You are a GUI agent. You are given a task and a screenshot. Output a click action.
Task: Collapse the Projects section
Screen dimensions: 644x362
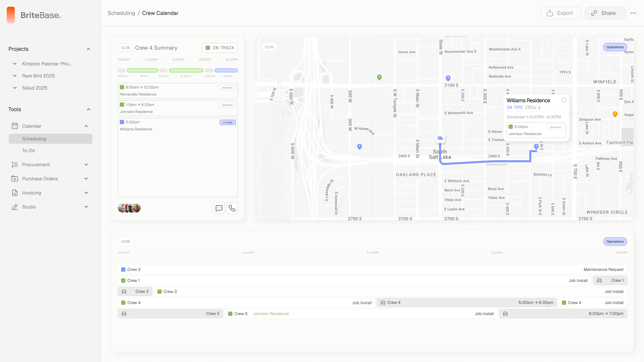point(89,49)
